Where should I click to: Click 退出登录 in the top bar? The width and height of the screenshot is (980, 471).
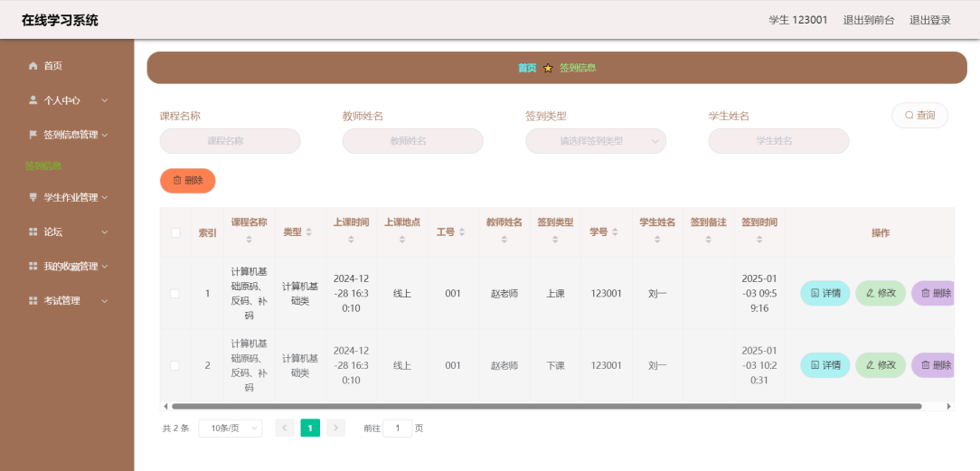[x=929, y=20]
